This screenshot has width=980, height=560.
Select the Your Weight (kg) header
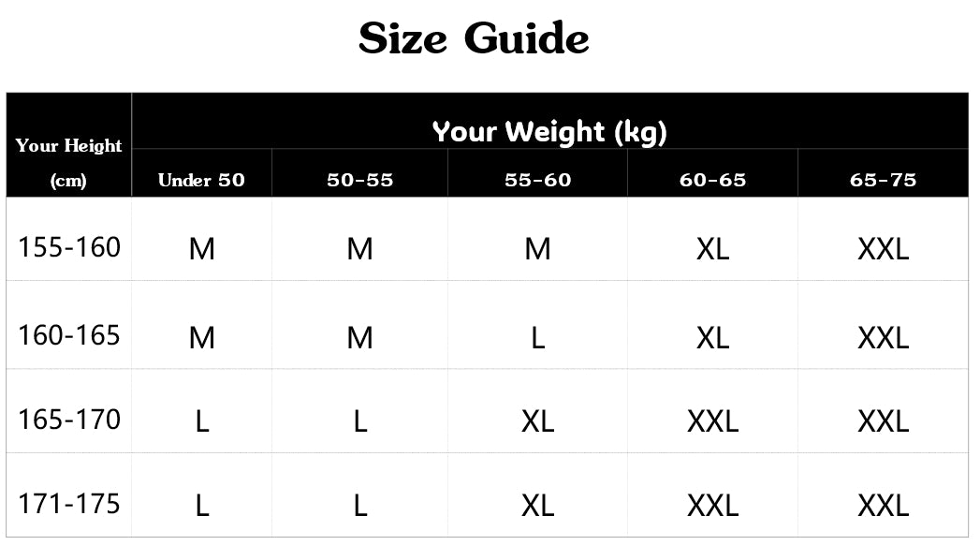(x=549, y=132)
